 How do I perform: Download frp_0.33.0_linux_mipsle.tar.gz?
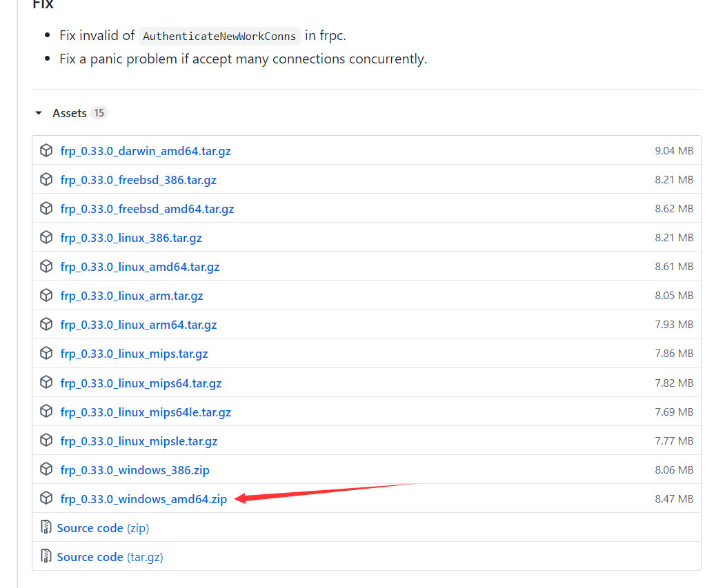139,442
